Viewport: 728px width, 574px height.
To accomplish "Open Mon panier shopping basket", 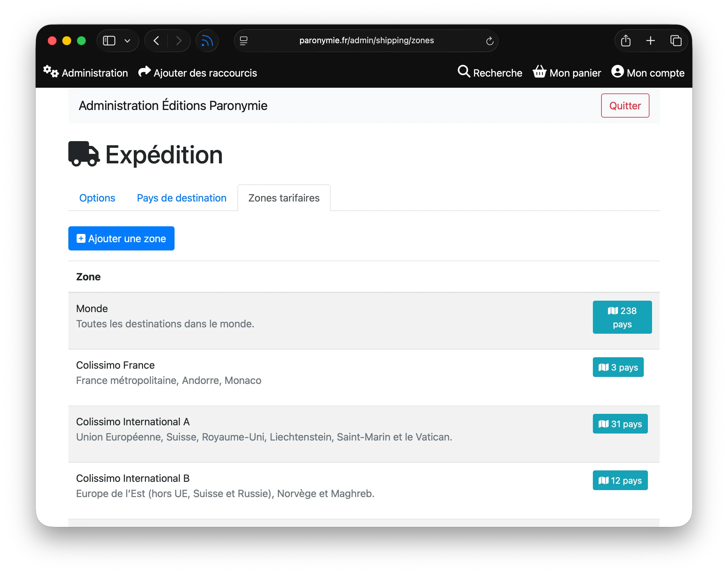I will 567,72.
